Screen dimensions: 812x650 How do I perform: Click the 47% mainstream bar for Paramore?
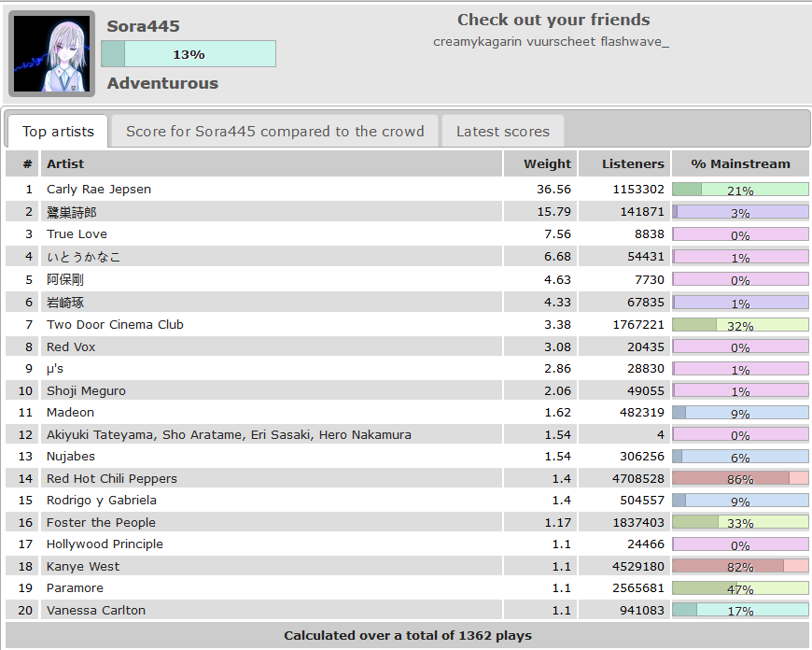point(740,588)
